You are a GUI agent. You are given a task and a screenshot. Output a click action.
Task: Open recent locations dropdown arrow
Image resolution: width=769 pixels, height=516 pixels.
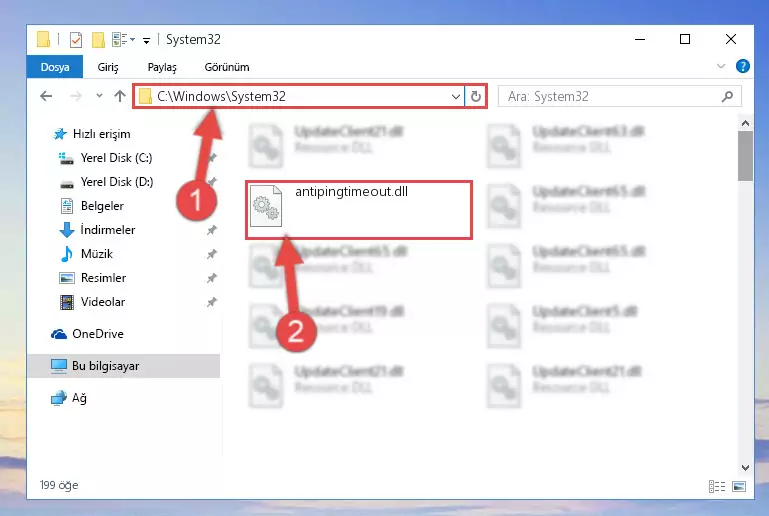pos(99,96)
